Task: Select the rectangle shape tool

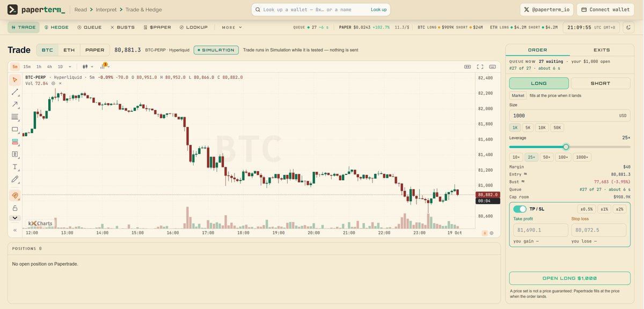Action: click(x=15, y=129)
